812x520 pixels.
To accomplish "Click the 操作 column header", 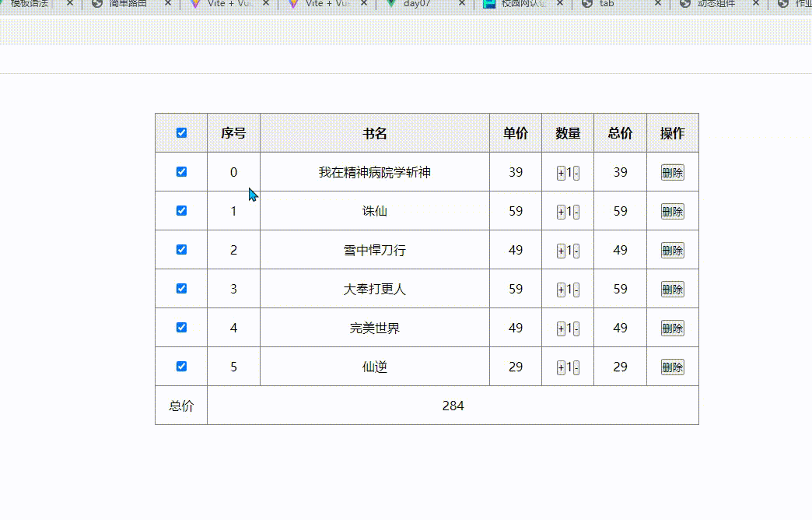I will (x=672, y=133).
